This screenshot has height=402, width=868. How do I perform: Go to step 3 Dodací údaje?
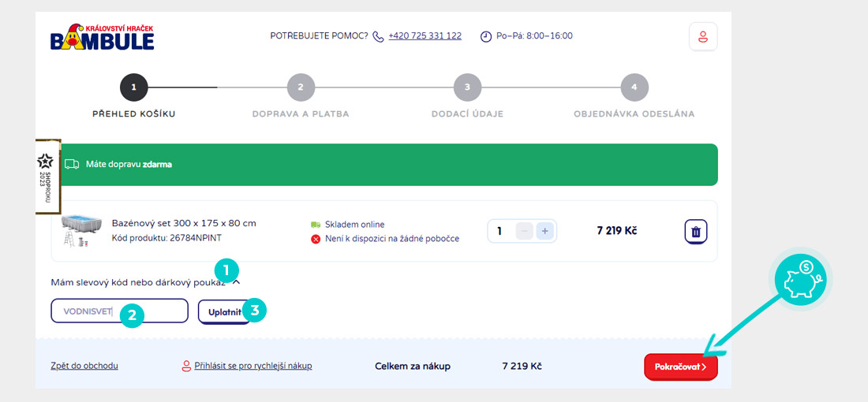coord(467,87)
